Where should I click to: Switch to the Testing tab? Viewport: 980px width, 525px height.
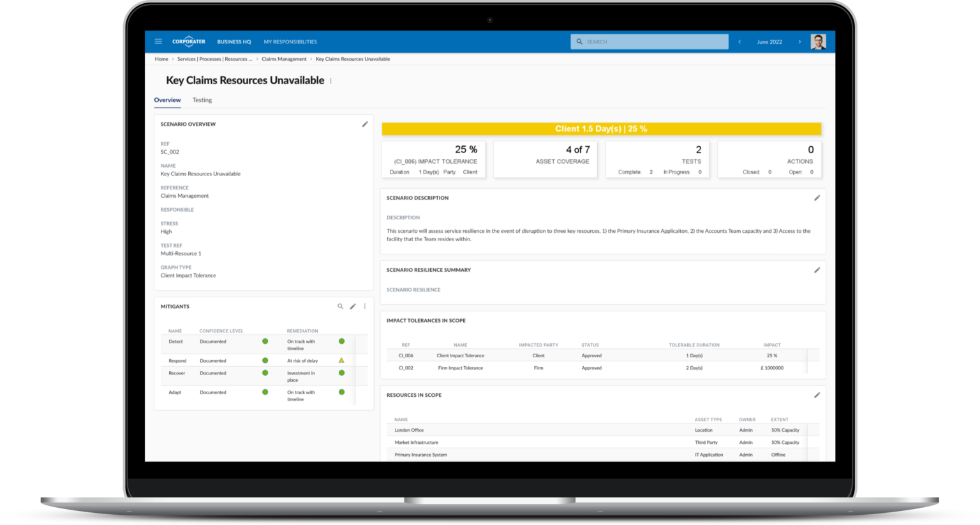tap(202, 100)
